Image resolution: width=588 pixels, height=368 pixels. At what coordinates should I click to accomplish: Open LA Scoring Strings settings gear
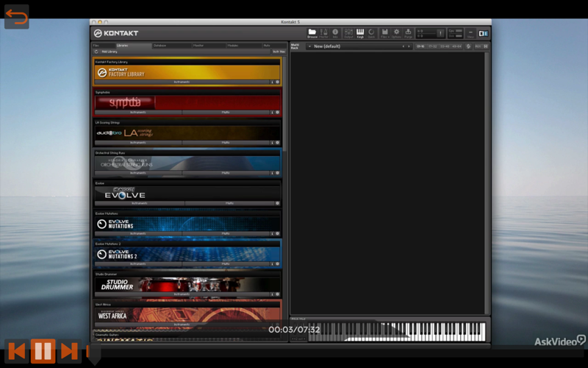click(x=278, y=143)
